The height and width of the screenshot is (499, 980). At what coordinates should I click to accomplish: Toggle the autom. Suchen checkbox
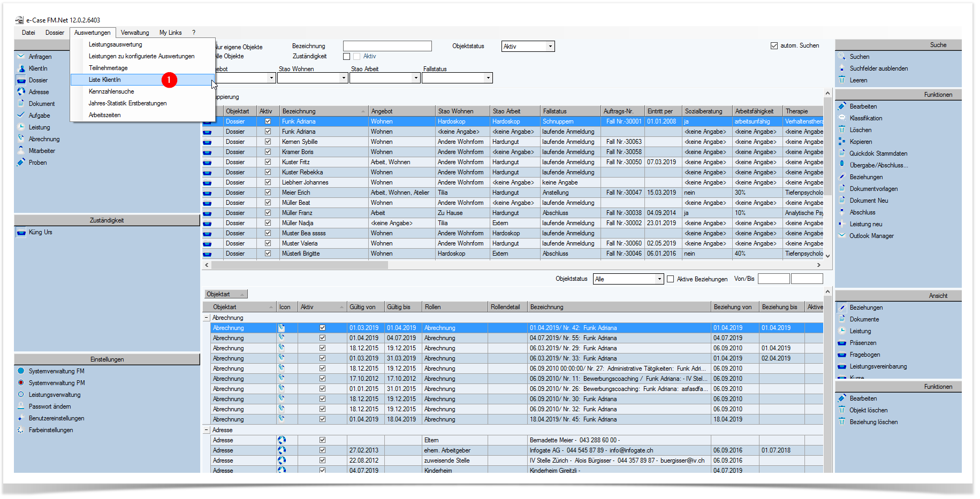[774, 45]
